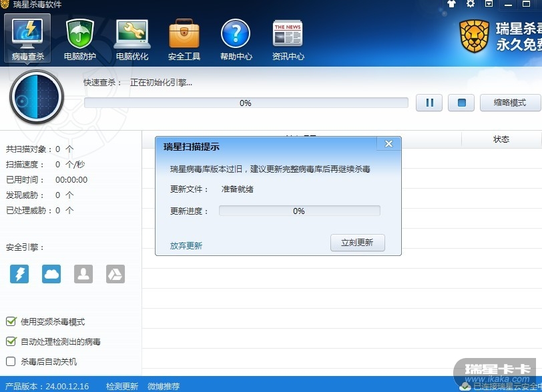Maximize the Rising antivirus window

(x=526, y=4)
